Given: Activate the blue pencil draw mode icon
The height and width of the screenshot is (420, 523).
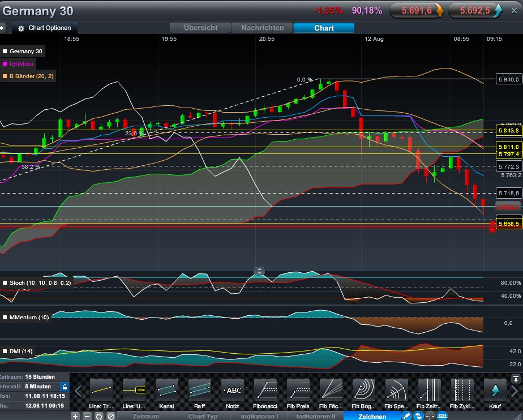Looking at the screenshot, I should [406, 416].
